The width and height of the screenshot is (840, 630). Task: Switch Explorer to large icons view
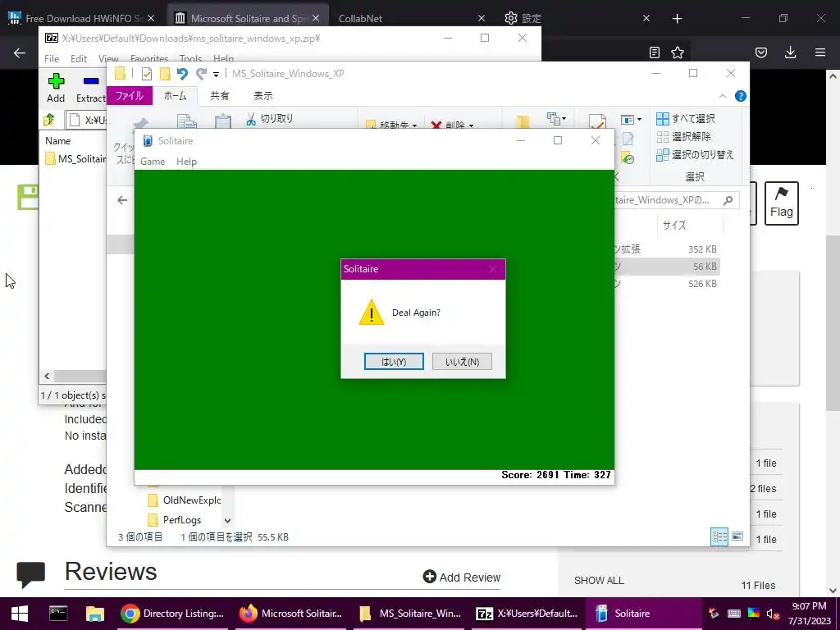(737, 536)
